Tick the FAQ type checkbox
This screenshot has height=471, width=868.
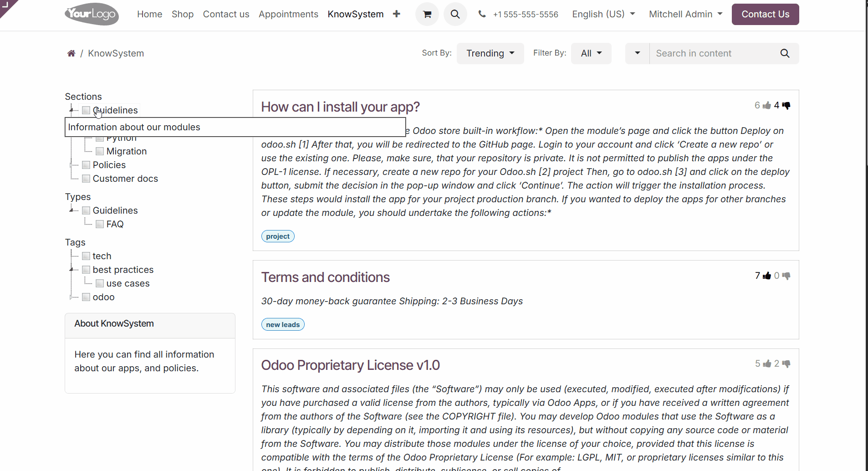(100, 224)
